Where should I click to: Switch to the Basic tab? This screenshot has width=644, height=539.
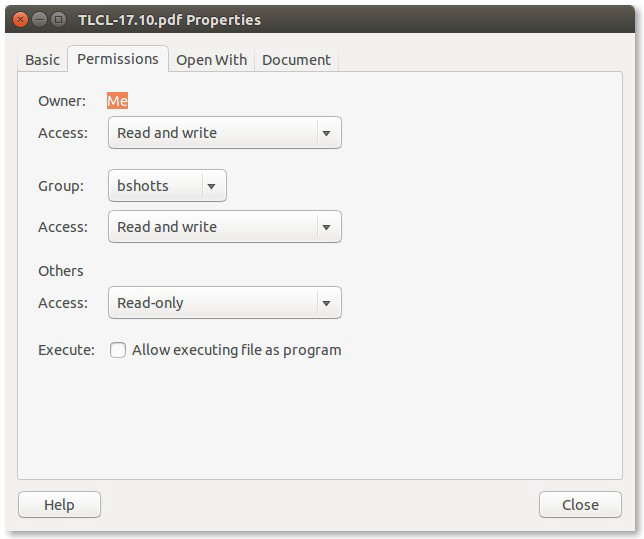click(x=42, y=60)
